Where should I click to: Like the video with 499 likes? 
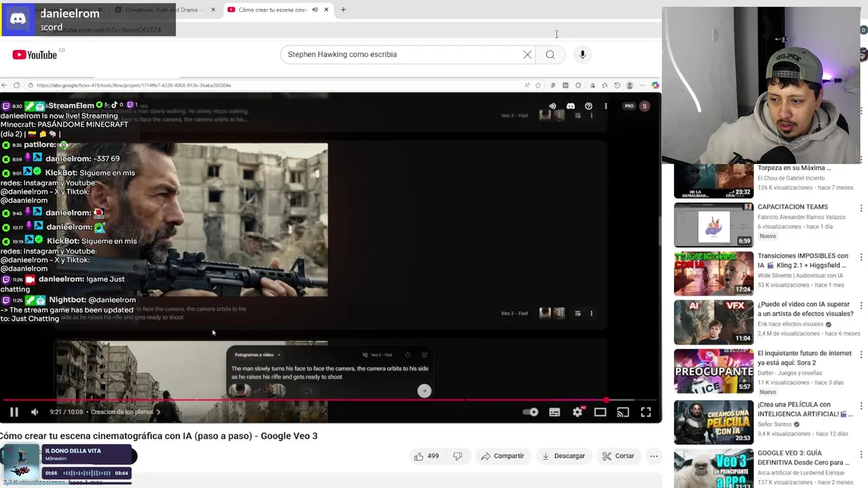click(x=426, y=456)
